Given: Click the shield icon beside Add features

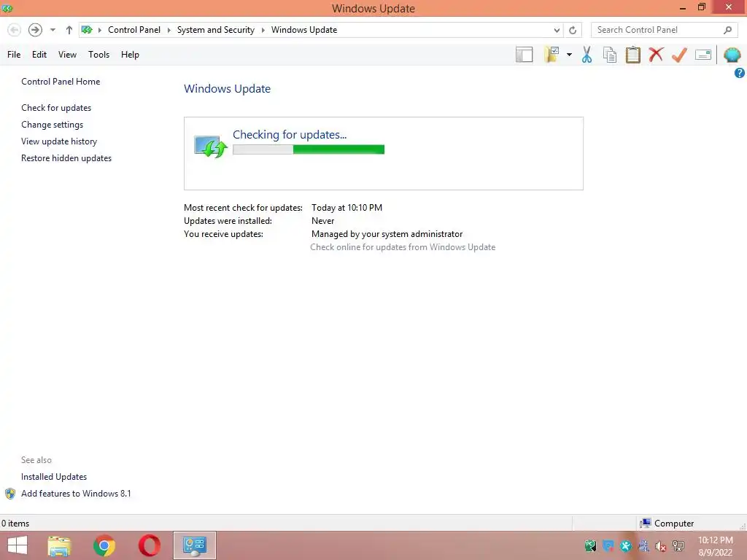Looking at the screenshot, I should [10, 494].
